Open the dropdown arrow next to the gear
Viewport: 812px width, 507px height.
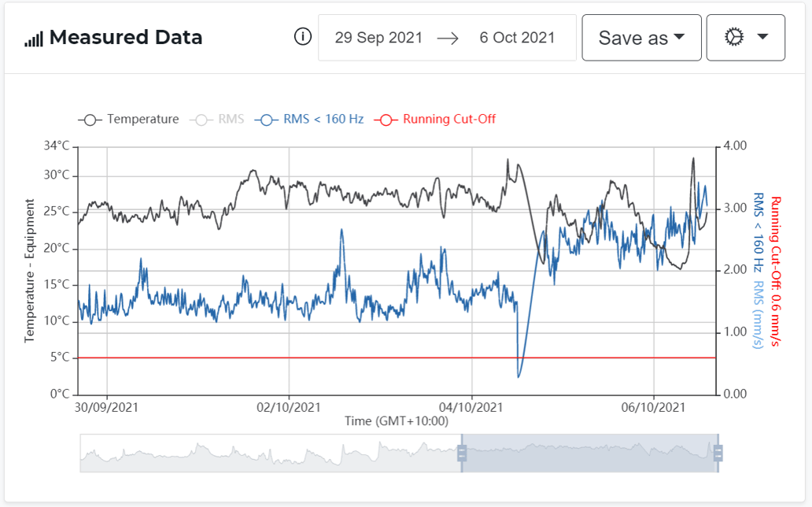point(762,37)
